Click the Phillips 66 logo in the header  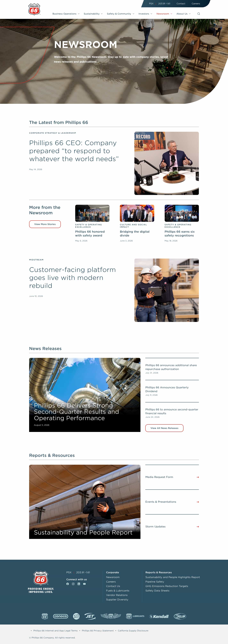click(x=34, y=9)
